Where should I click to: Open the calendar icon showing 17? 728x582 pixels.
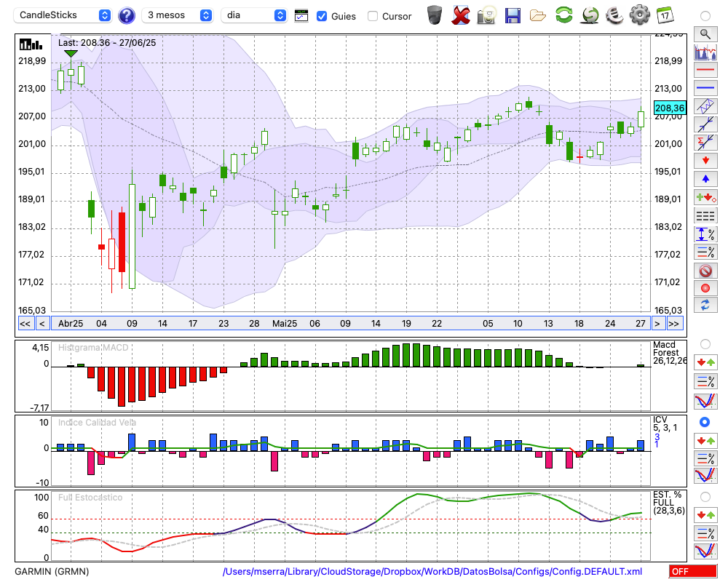pyautogui.click(x=665, y=15)
